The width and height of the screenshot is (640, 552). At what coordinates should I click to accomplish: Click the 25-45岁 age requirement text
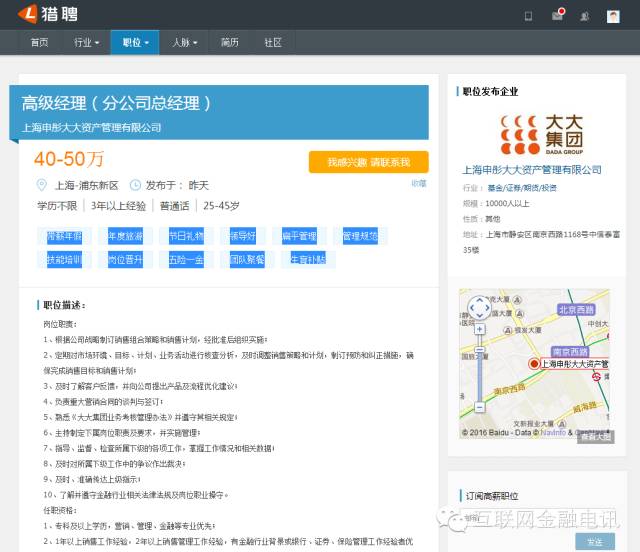coord(221,206)
